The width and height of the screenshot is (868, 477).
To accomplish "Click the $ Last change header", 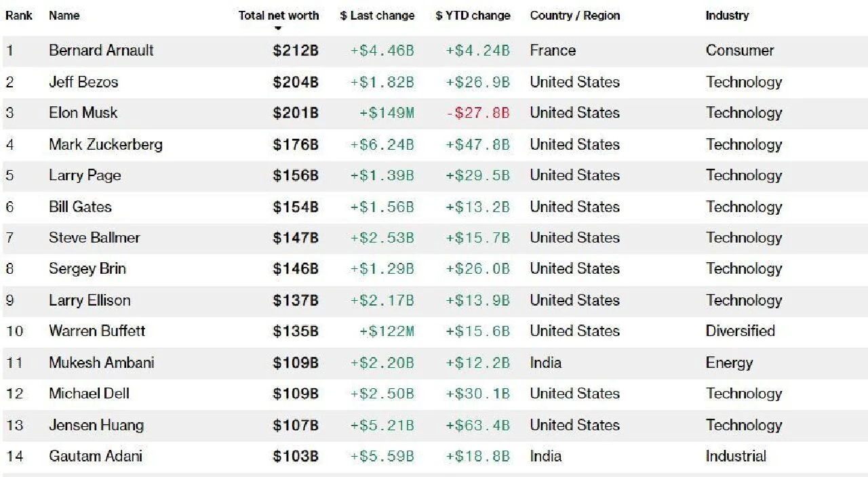I will 377,16.
